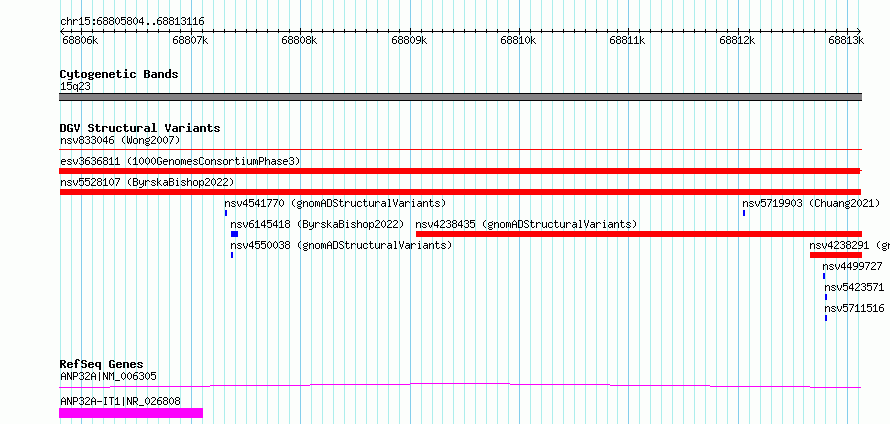Click the small blue nsv4550038 marker
Image resolution: width=890 pixels, height=424 pixels.
[232, 255]
